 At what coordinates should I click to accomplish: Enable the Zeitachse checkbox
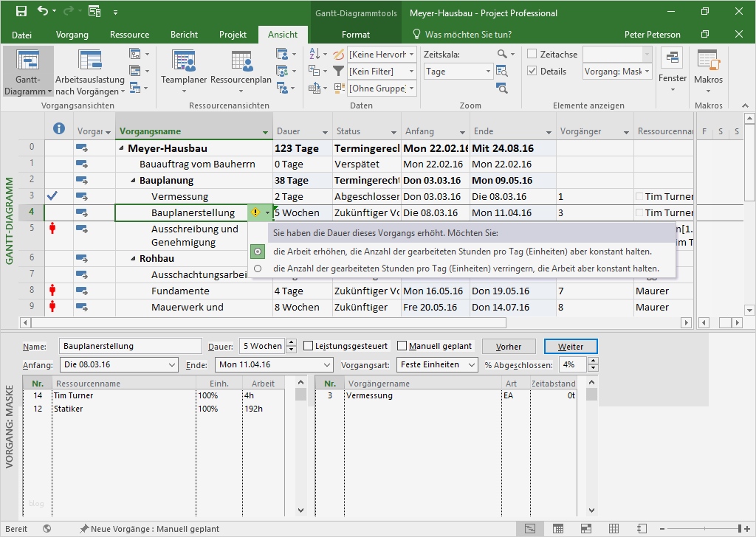532,55
